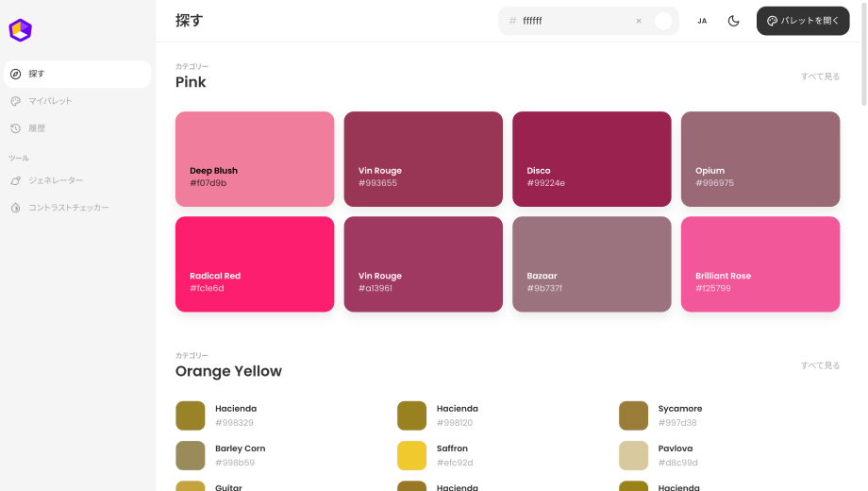The image size is (868, 491).
Task: Pick the Saffron color swatch
Action: pos(411,455)
